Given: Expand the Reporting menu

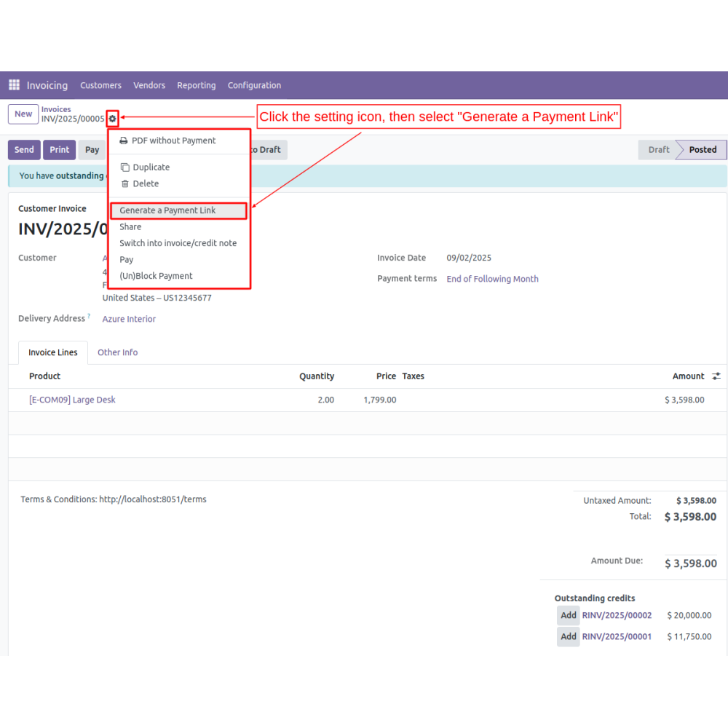Looking at the screenshot, I should (196, 85).
